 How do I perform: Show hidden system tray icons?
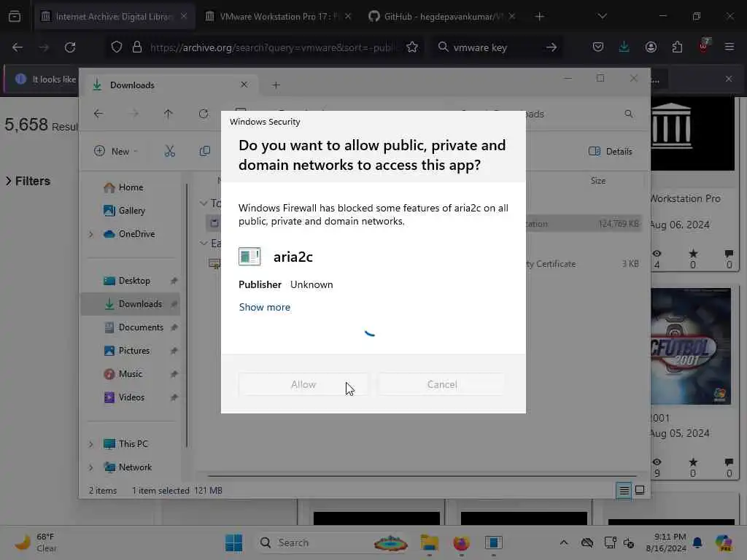tap(564, 542)
